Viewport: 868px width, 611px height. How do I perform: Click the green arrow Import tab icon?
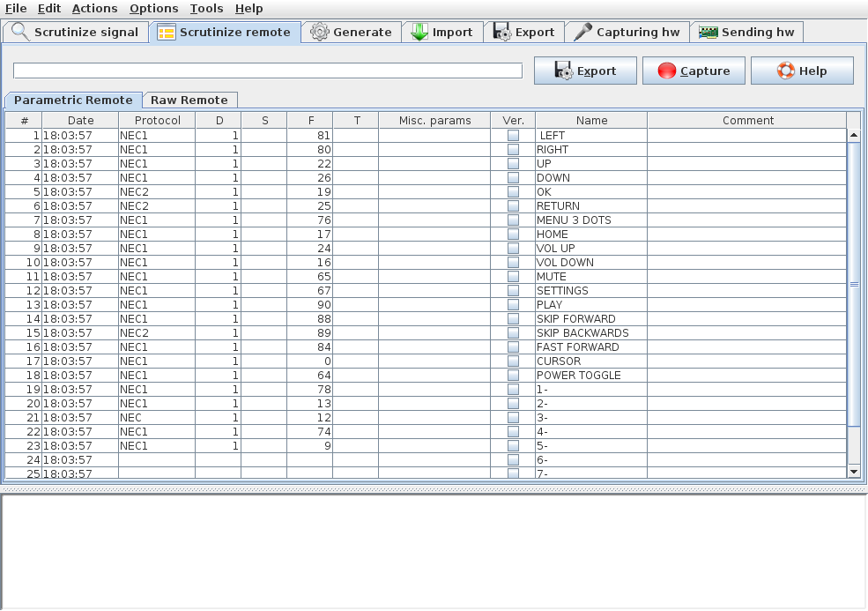click(419, 32)
